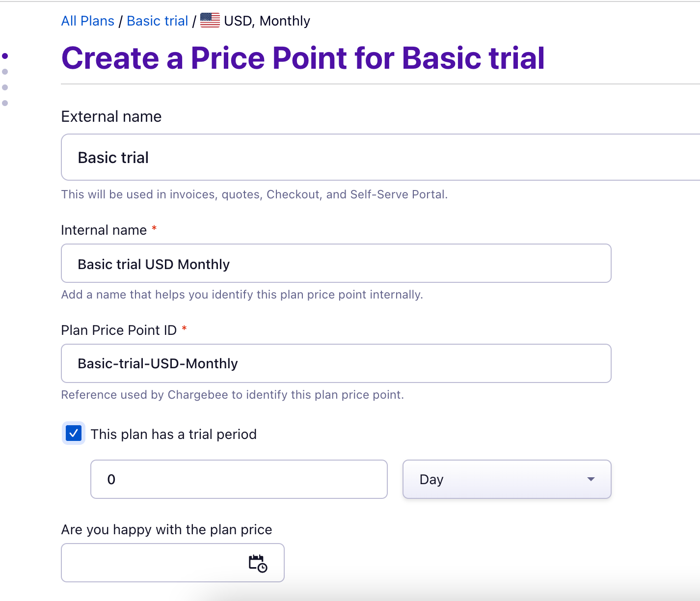The image size is (700, 601).
Task: Focus the plan price date field
Action: tap(152, 563)
